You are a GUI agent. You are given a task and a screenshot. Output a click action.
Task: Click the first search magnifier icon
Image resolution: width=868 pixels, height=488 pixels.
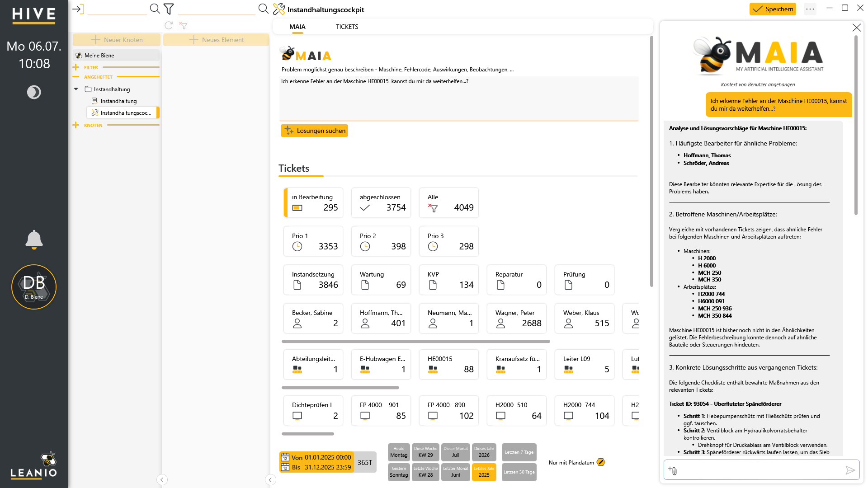tap(155, 9)
